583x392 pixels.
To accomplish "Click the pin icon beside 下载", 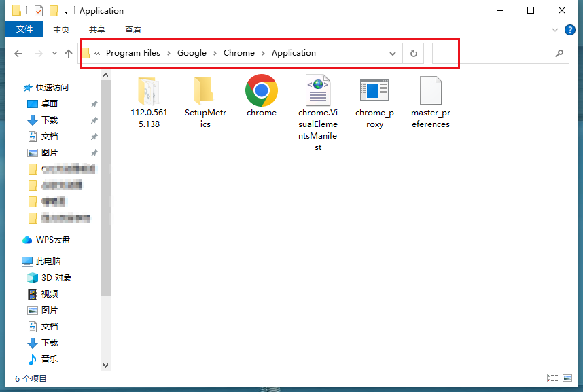I will point(94,120).
